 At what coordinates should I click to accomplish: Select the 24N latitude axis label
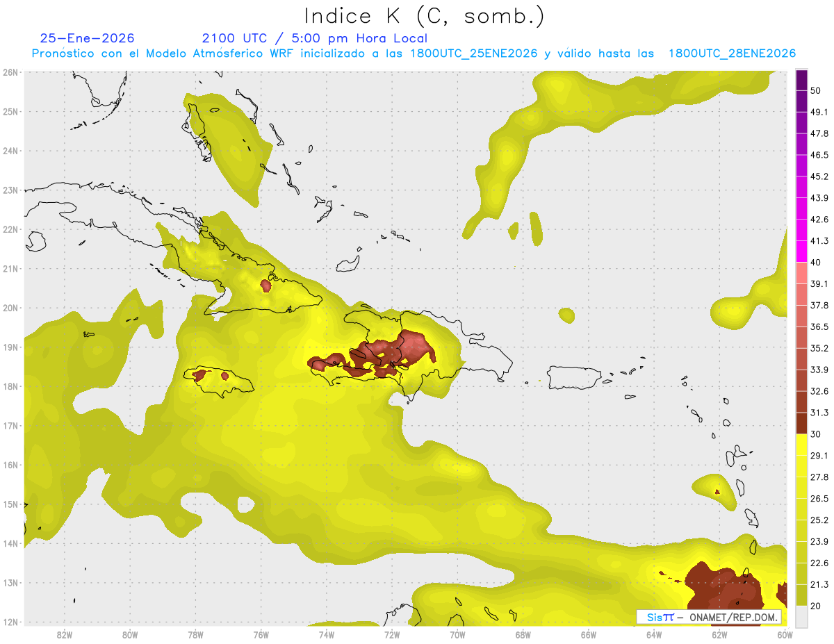(10, 151)
